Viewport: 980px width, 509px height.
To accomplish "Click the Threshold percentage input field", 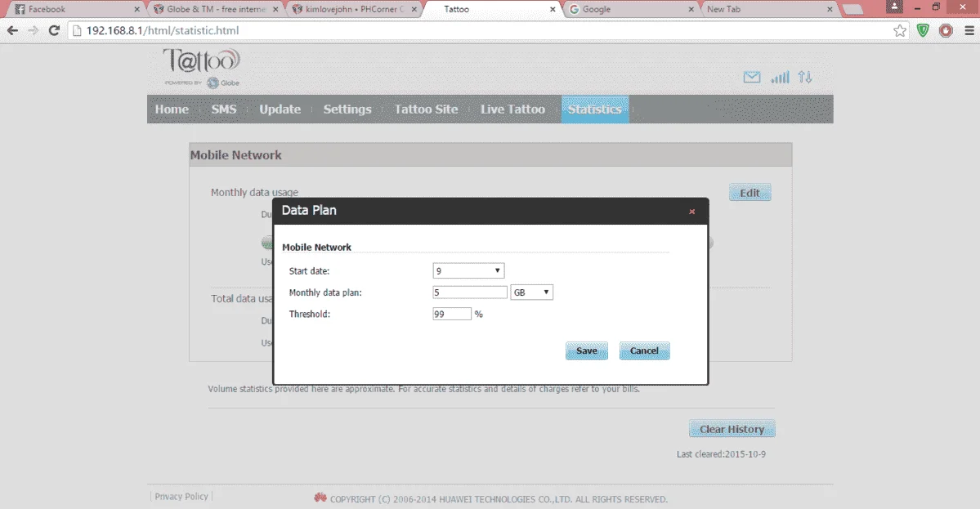I will 452,315.
